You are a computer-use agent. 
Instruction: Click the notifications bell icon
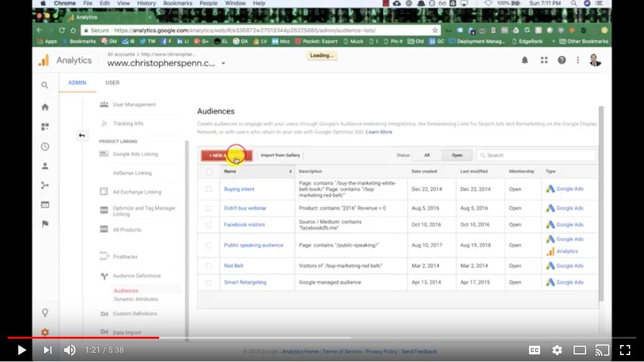pyautogui.click(x=525, y=60)
